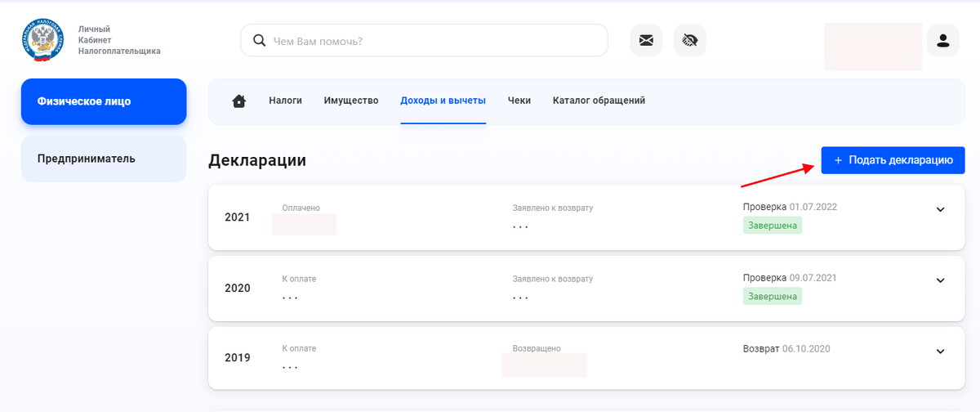Viewport: 980px width, 412px height.
Task: Click the 'Подать декларацию' button
Action: (893, 160)
